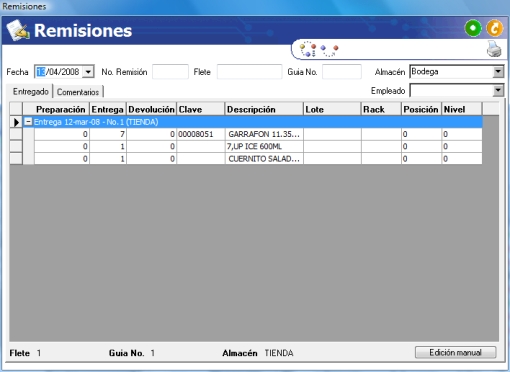The image size is (510, 372).
Task: Select the Entregado tab
Action: [31, 91]
